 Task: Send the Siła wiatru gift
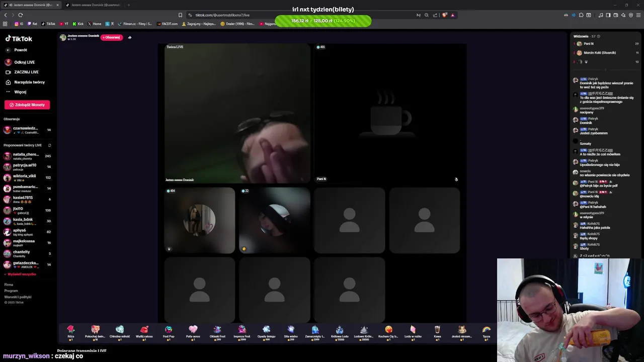click(291, 332)
